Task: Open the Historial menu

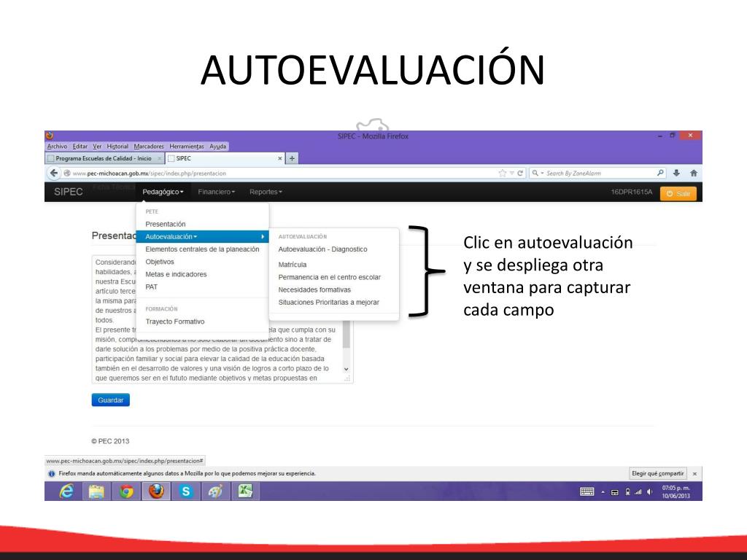Action: pos(117,146)
